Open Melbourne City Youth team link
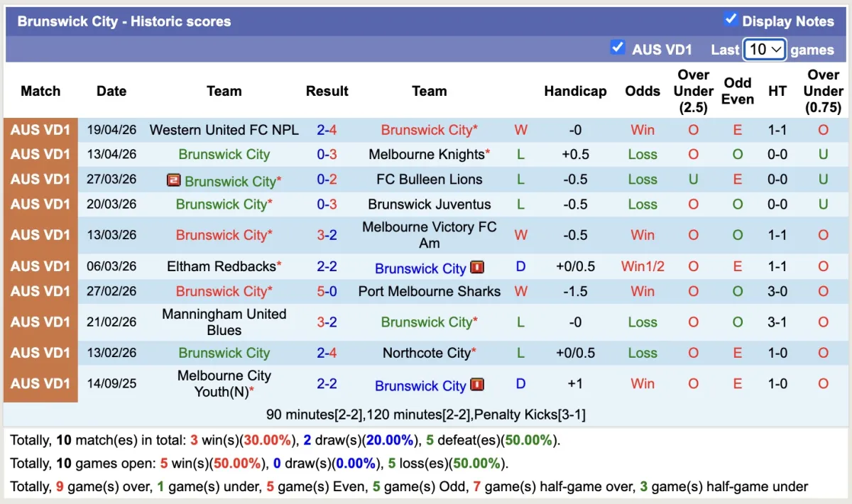Viewport: 852px width, 504px height. click(224, 383)
